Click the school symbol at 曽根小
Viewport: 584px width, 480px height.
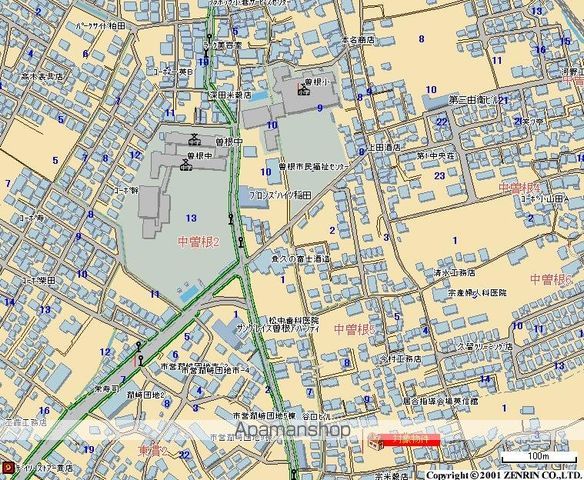[x=304, y=88]
